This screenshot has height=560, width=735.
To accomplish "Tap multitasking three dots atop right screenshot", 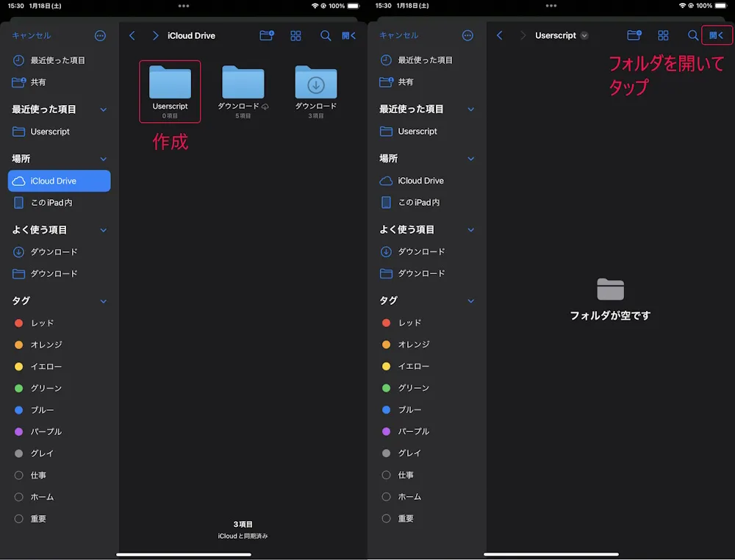I will click(x=551, y=6).
